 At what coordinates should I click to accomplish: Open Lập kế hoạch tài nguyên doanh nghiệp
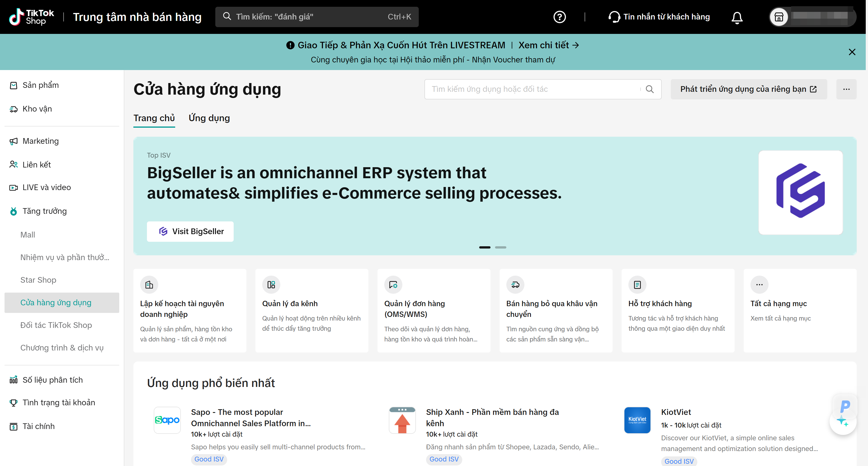pyautogui.click(x=190, y=310)
